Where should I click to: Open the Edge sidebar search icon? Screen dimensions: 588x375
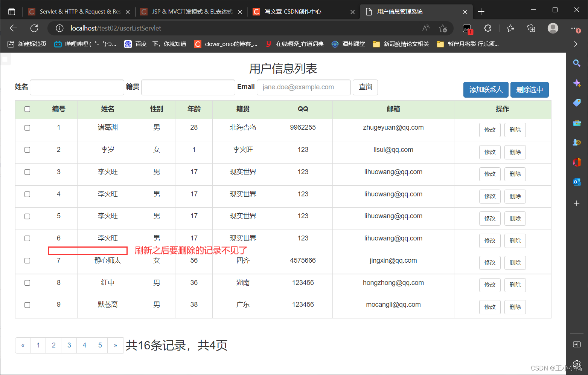(x=576, y=63)
